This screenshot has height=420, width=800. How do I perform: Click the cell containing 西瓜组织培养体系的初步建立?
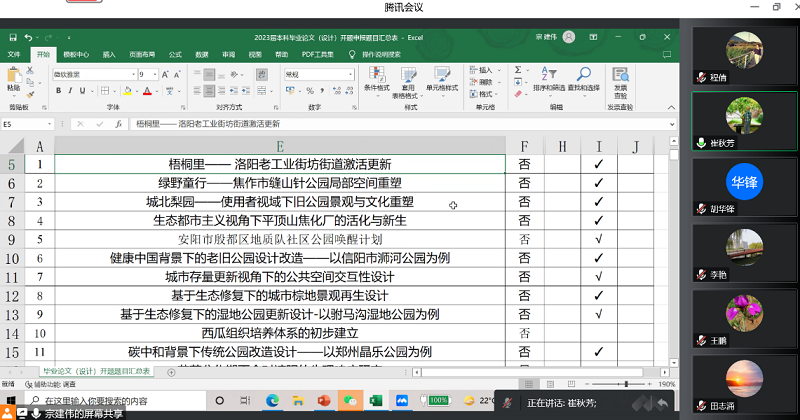coord(279,333)
